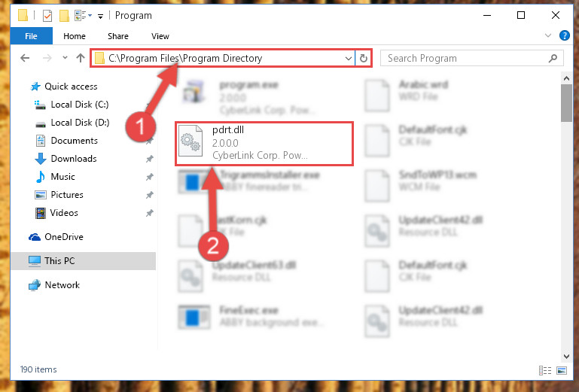Click the back navigation arrow
The width and height of the screenshot is (579, 392).
(x=25, y=58)
